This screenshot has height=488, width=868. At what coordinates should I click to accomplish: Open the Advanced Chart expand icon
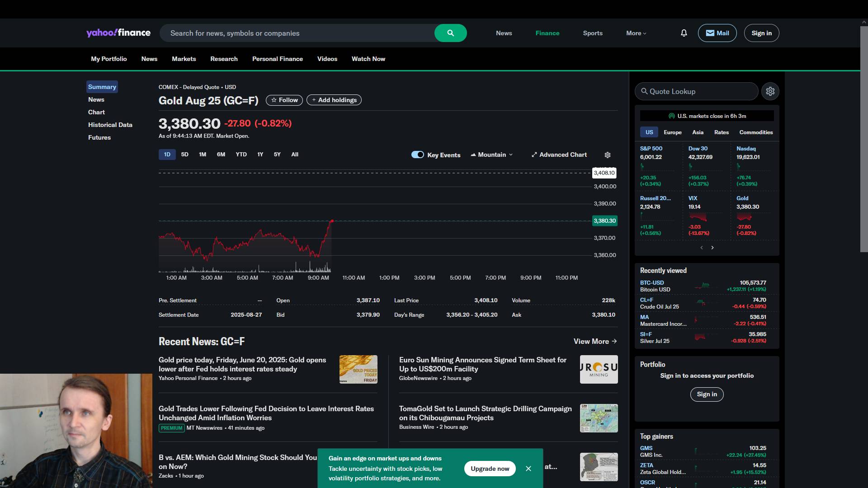click(534, 155)
